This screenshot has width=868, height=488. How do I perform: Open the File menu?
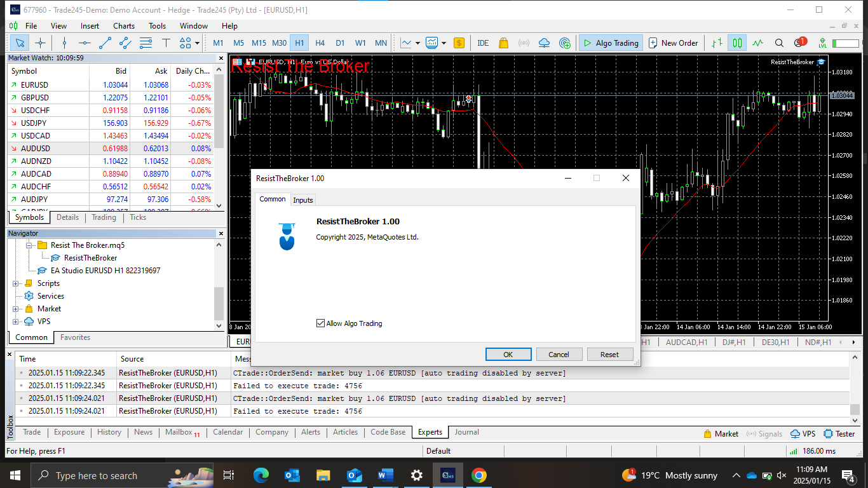coord(31,26)
